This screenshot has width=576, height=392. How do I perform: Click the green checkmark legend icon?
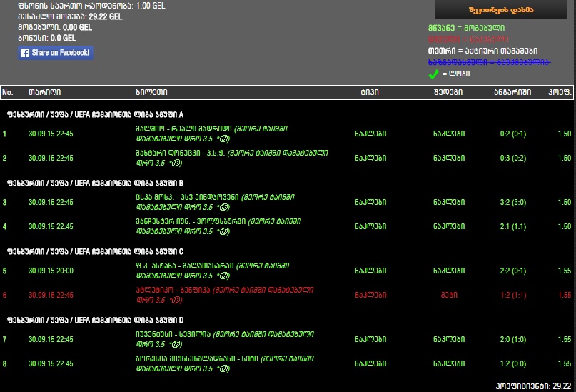click(433, 74)
